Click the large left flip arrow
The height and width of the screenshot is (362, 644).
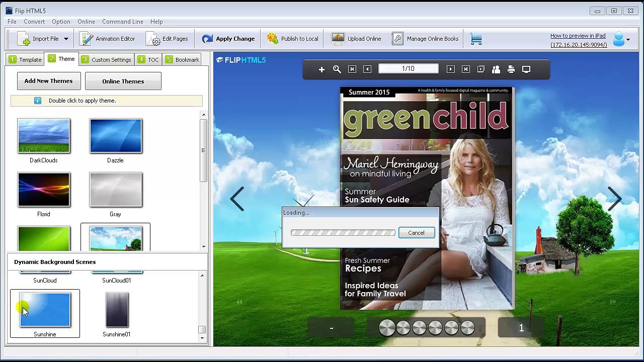point(237,199)
